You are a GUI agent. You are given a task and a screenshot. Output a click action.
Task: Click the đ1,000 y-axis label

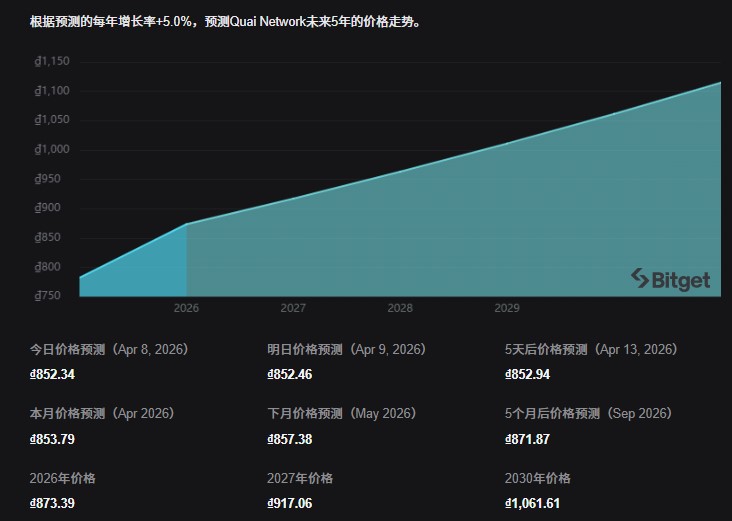52,149
